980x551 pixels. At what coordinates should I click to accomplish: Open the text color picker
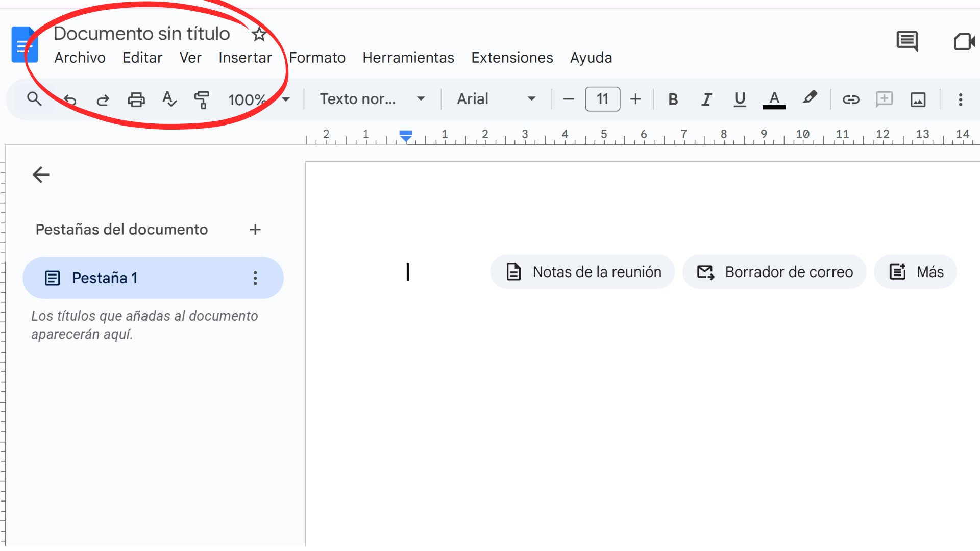pyautogui.click(x=774, y=99)
